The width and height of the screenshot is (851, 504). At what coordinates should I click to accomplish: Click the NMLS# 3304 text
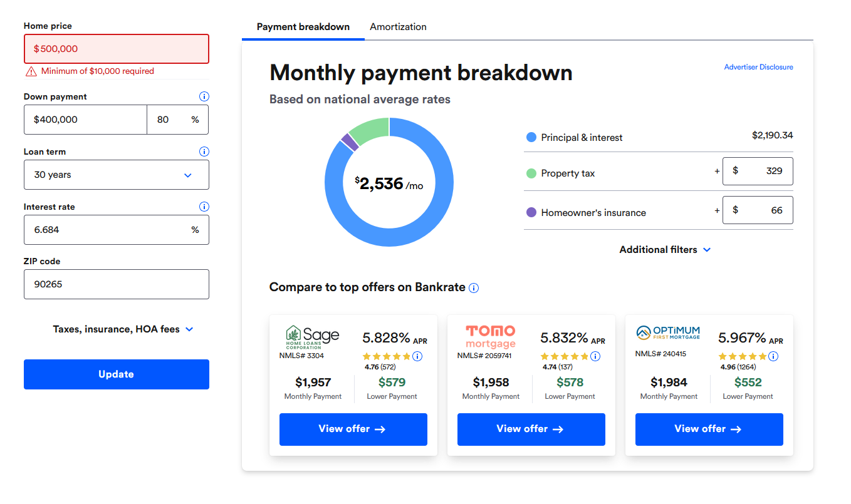click(301, 356)
